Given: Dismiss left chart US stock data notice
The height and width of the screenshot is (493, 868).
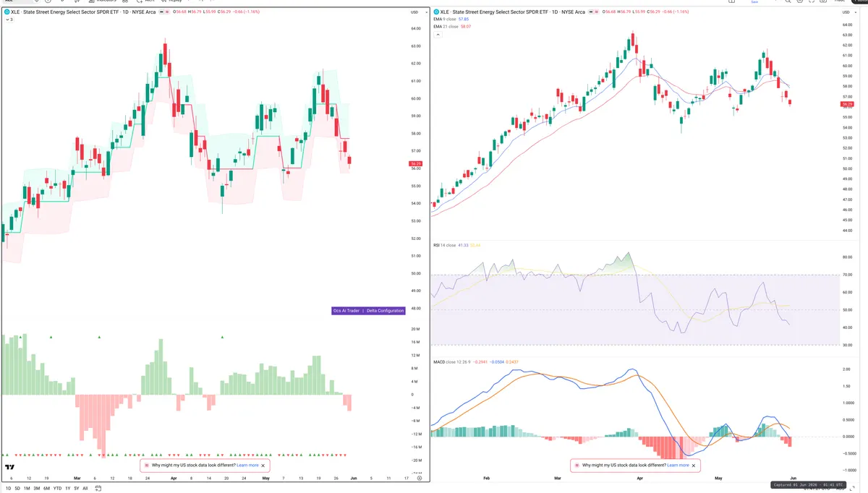Looking at the screenshot, I should pos(264,466).
